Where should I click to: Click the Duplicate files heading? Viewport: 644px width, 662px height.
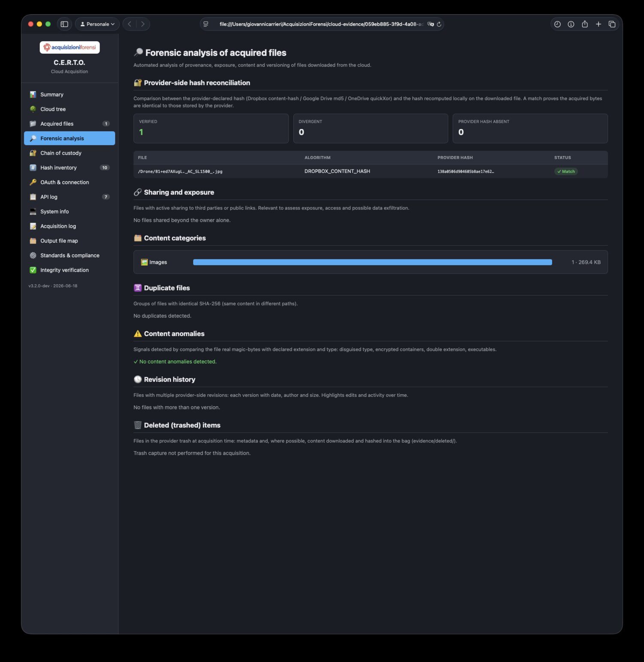click(167, 288)
